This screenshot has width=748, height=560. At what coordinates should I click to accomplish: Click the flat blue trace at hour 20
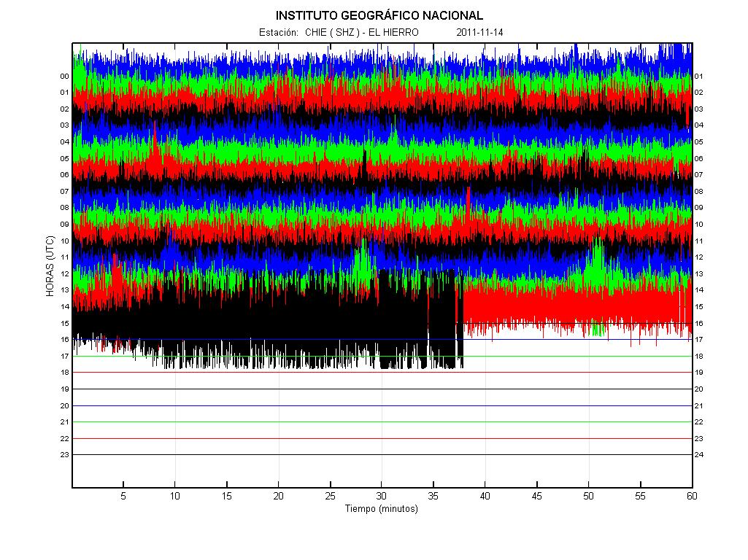tap(379, 405)
